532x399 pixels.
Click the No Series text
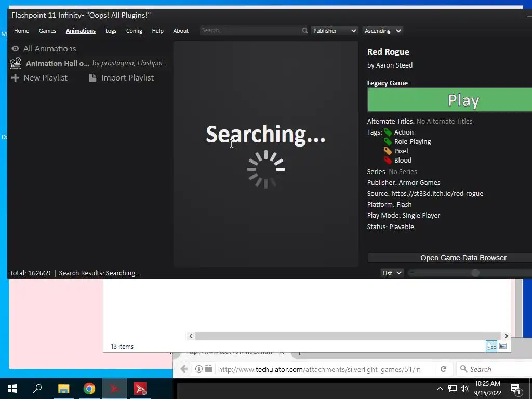403,171
